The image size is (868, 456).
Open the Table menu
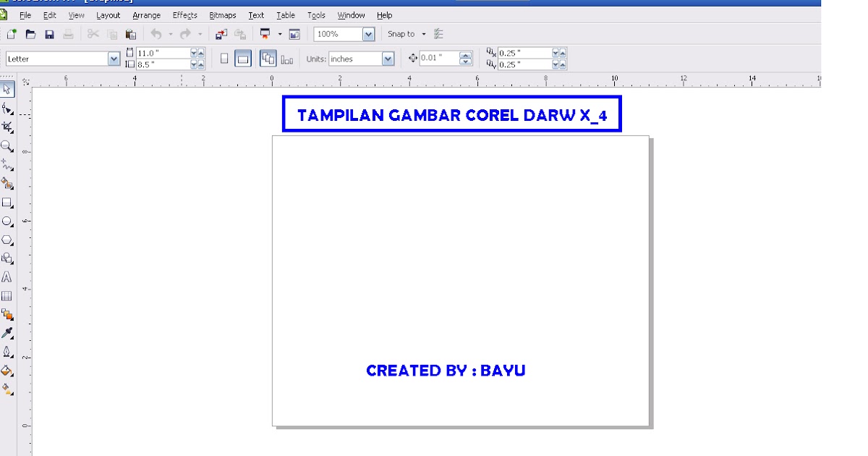[x=286, y=15]
